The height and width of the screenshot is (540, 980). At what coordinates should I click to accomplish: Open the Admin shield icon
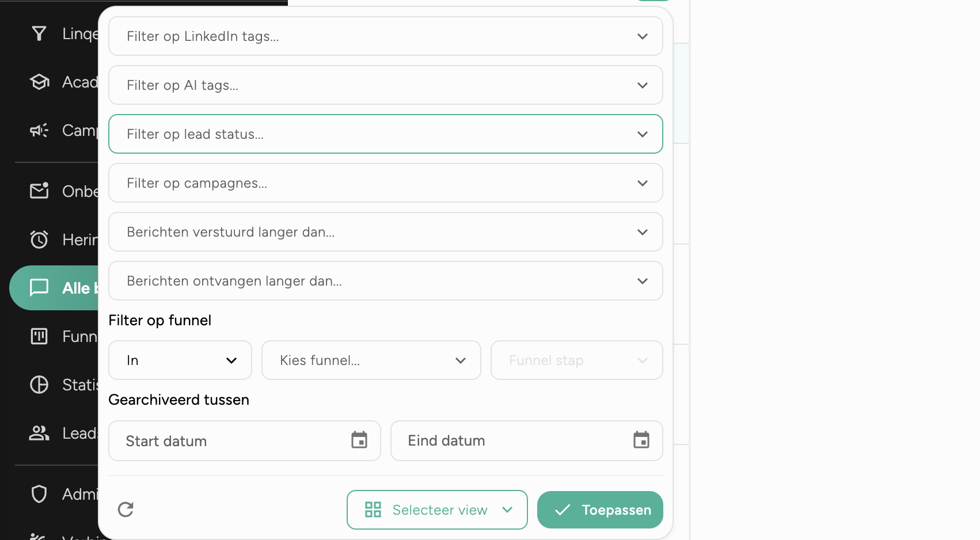(39, 493)
